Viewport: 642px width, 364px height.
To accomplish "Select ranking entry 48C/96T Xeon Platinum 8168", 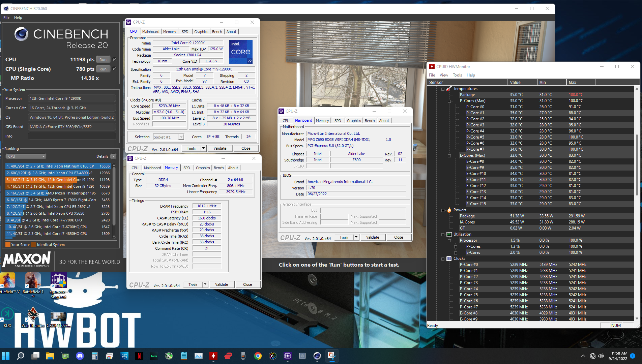I will 58,166.
